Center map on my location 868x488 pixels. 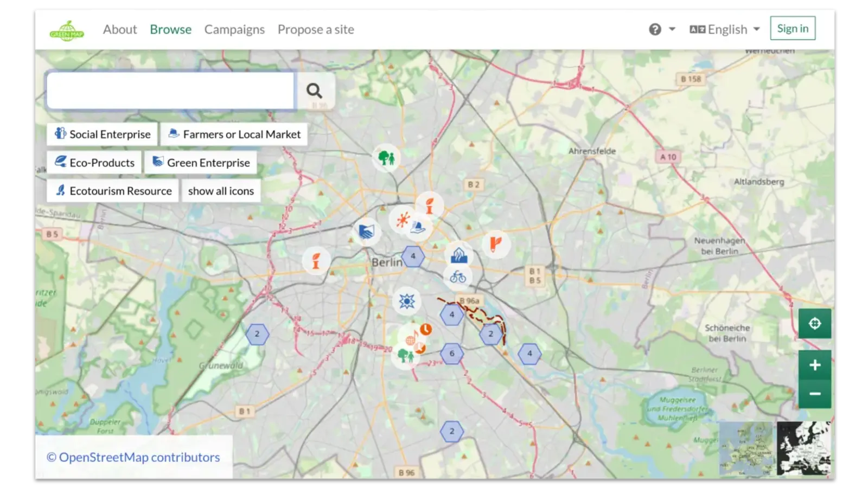click(814, 324)
